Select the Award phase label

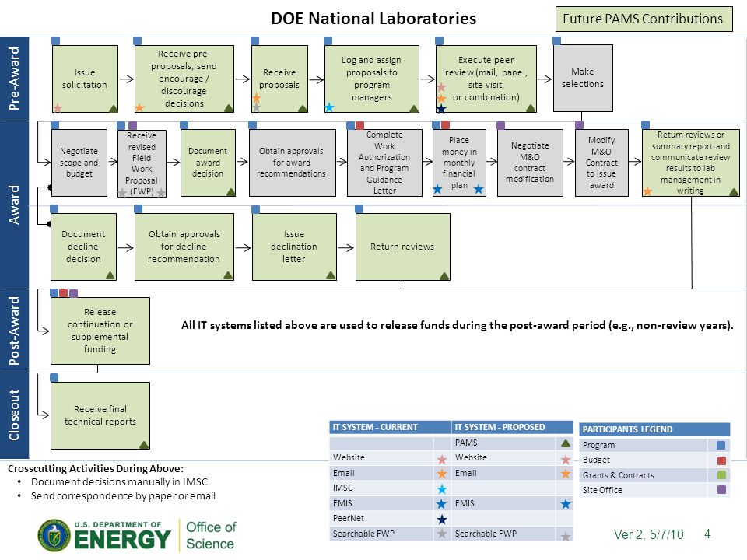pos(14,205)
